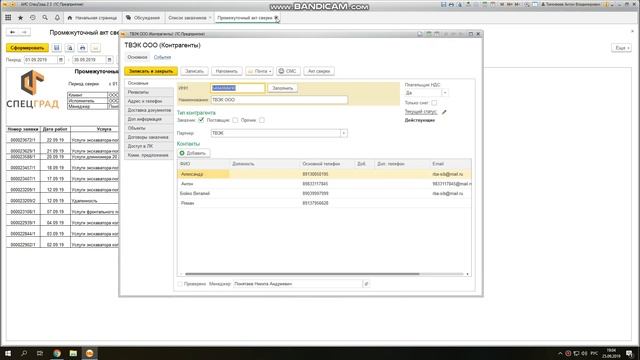This screenshot has height=360, width=640.
Task: Select the Доп.информация side section
Action: click(149, 119)
